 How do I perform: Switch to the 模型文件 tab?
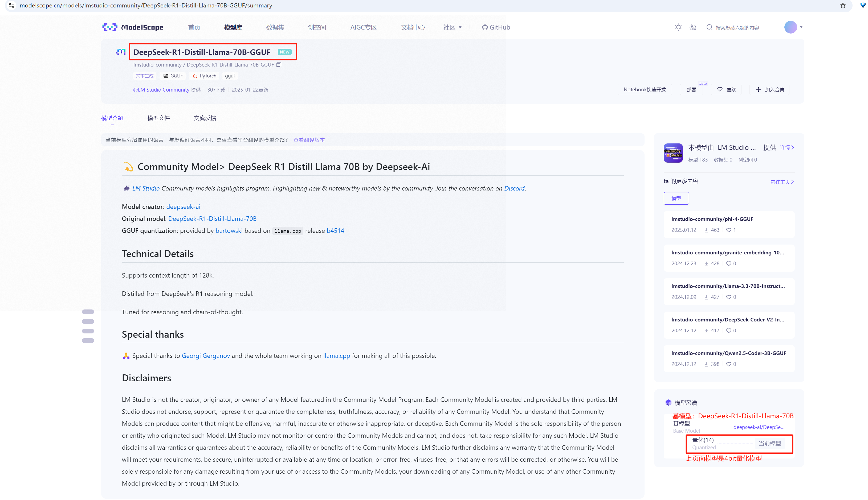click(x=158, y=118)
